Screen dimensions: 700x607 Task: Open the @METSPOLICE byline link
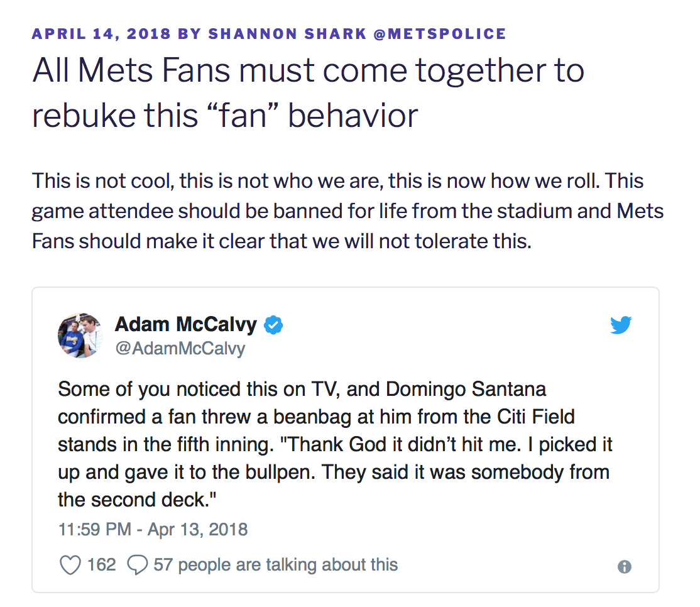(440, 33)
